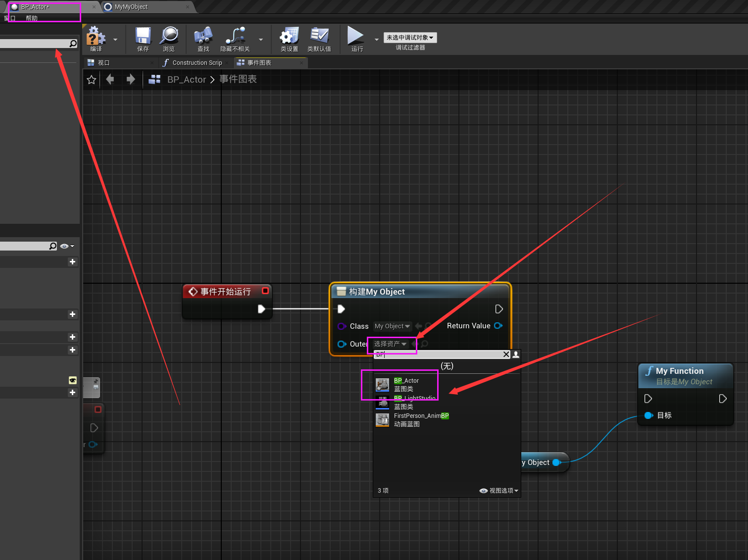This screenshot has height=560, width=748.
Task: Click exec output pin of My Function node
Action: (723, 399)
